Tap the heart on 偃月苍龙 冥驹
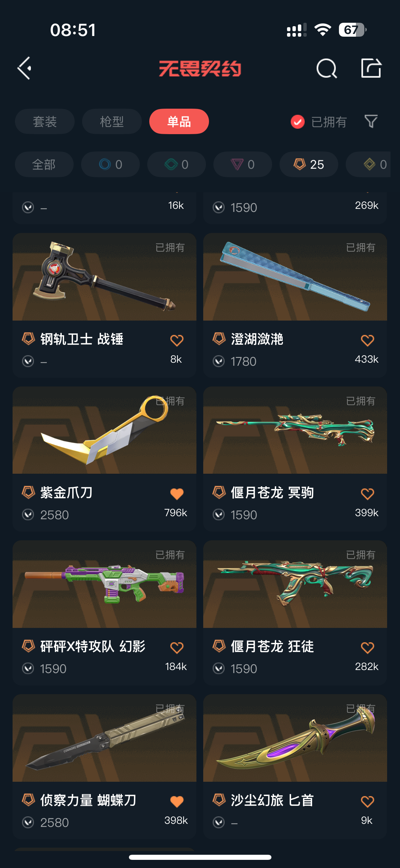This screenshot has height=868, width=400. click(x=367, y=494)
